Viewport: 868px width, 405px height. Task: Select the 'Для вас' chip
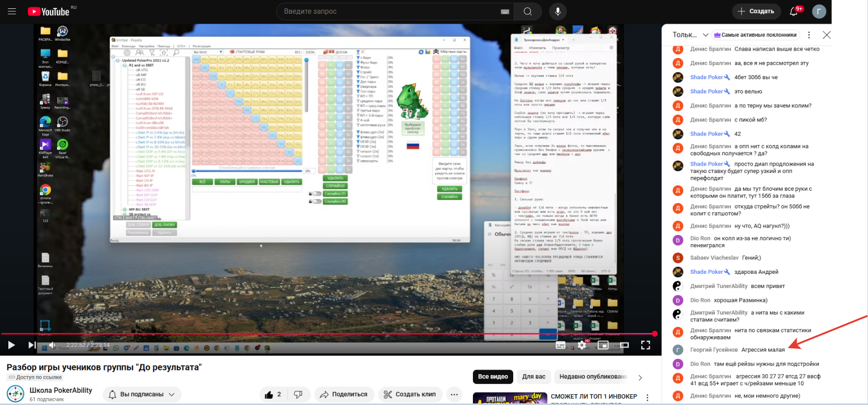534,377
